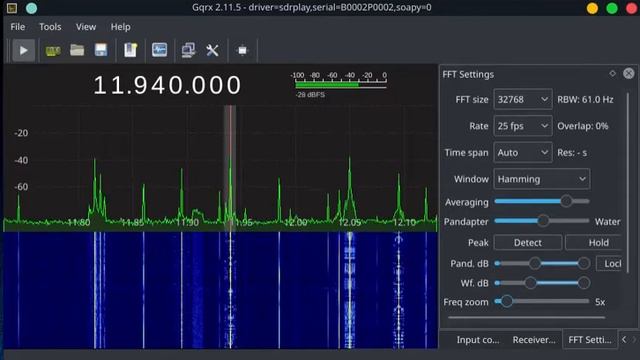Open the View menu
The image size is (640, 360).
pos(86,27)
